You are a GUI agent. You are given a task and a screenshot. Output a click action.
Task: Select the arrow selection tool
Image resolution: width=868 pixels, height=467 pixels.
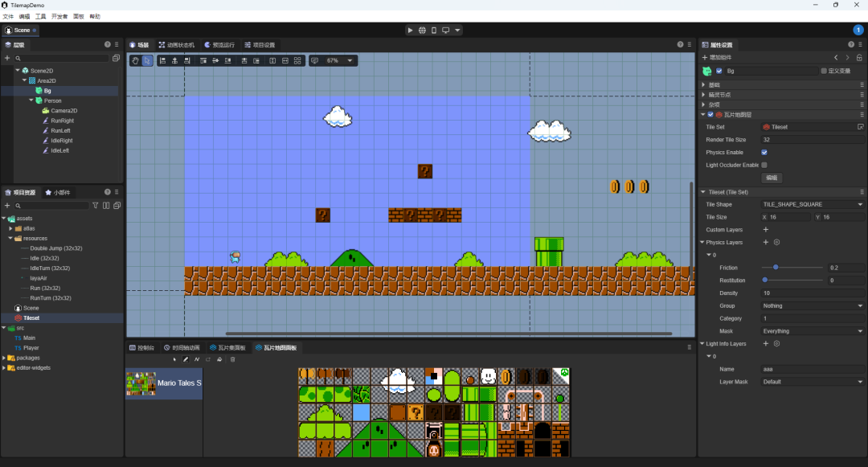147,61
